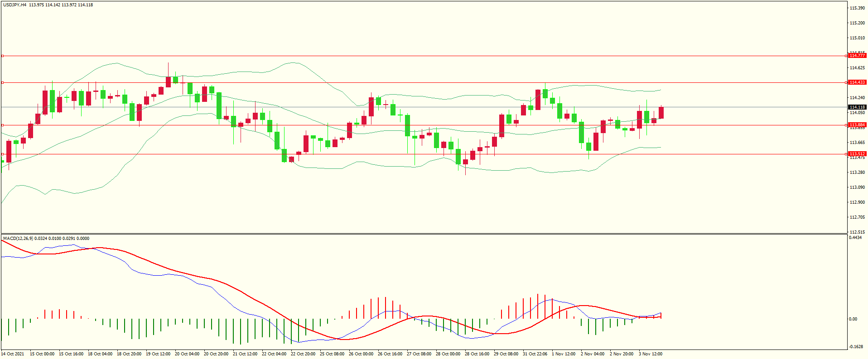Click the red 113.512 price label
This screenshot has width=868, height=359.
click(857, 153)
